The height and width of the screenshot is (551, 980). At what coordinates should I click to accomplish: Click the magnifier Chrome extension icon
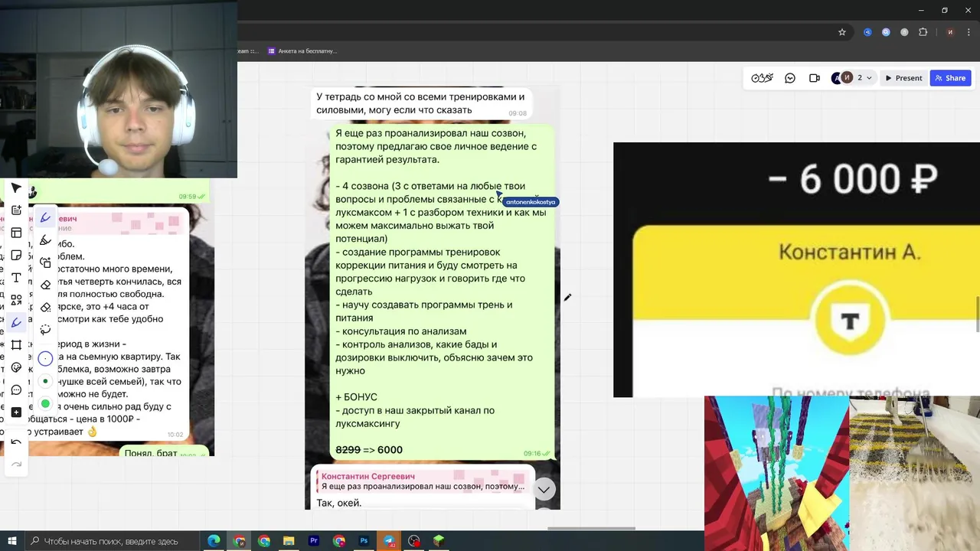(x=886, y=32)
